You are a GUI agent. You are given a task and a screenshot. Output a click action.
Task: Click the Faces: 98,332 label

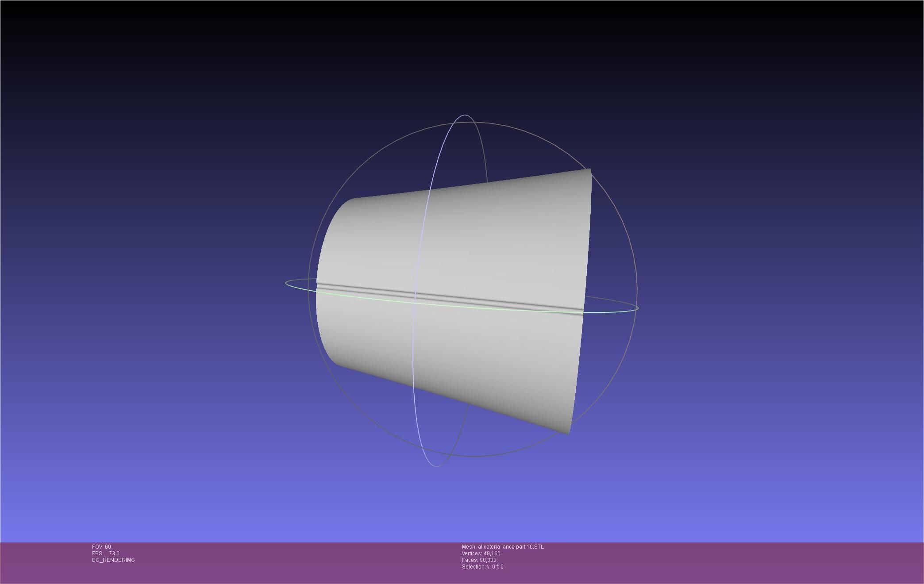[x=479, y=560]
